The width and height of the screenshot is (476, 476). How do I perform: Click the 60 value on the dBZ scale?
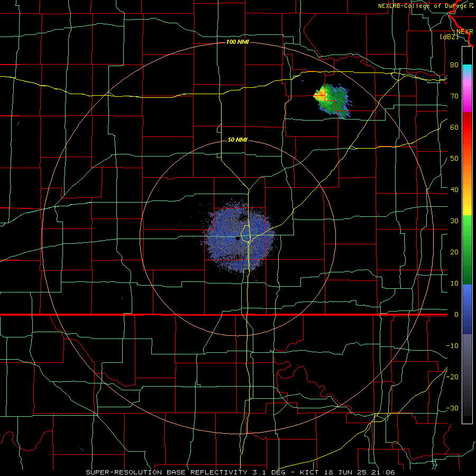[x=454, y=127]
